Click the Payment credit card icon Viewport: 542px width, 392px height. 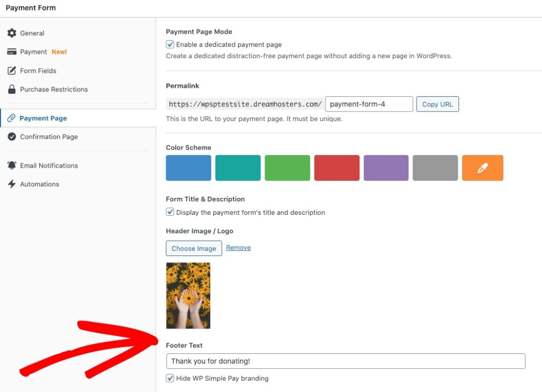pyautogui.click(x=12, y=52)
